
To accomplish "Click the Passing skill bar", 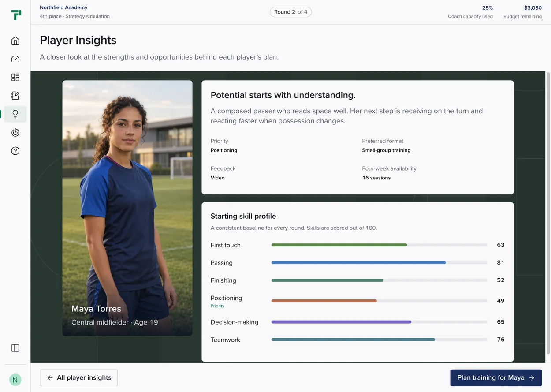I will tap(379, 263).
